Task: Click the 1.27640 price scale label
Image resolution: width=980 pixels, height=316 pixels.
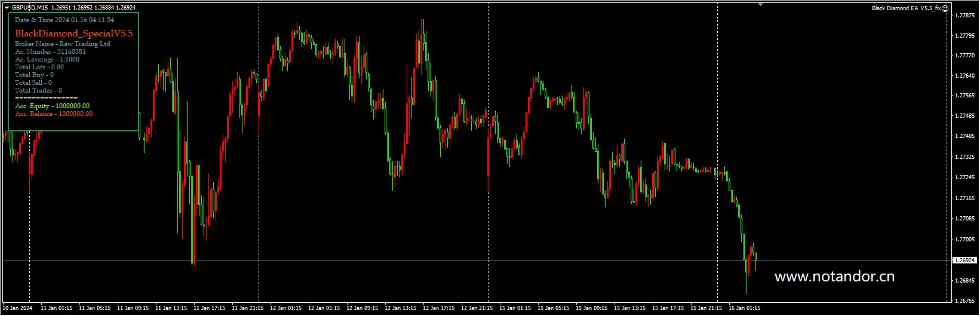Action: (965, 76)
